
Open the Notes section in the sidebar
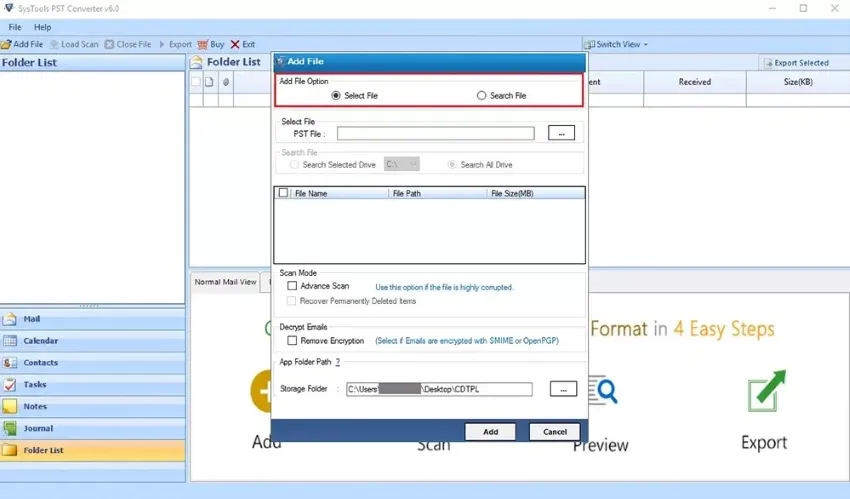coord(93,406)
